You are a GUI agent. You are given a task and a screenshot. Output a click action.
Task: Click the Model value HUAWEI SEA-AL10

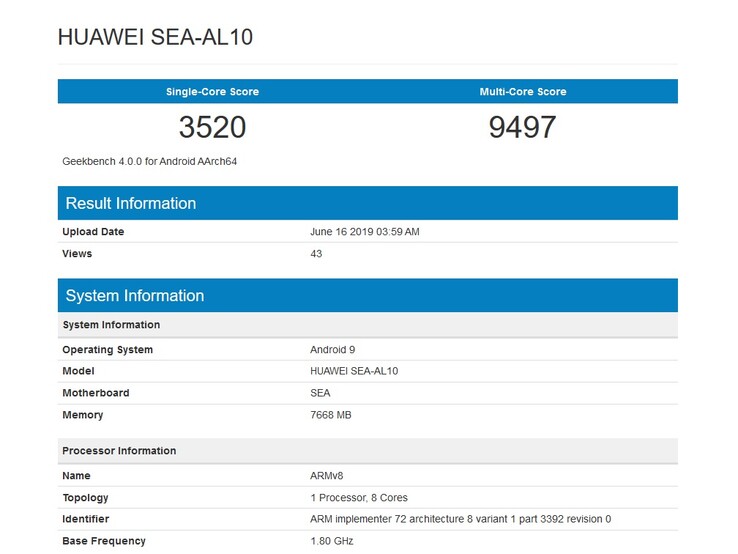pos(354,371)
